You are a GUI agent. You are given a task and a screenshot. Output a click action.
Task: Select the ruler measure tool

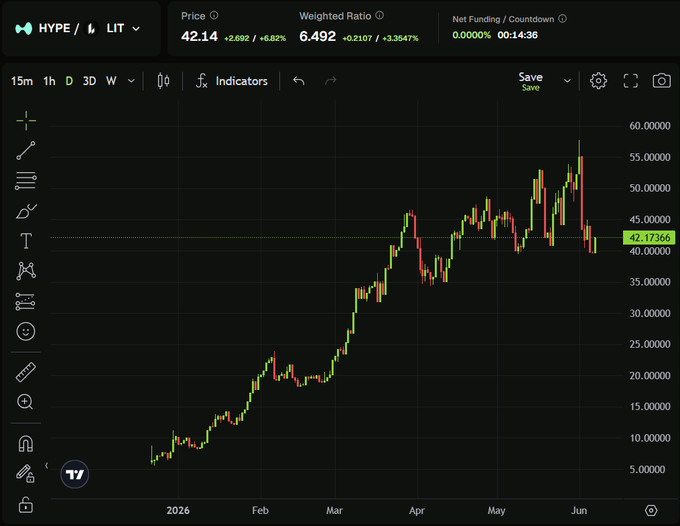tap(26, 372)
